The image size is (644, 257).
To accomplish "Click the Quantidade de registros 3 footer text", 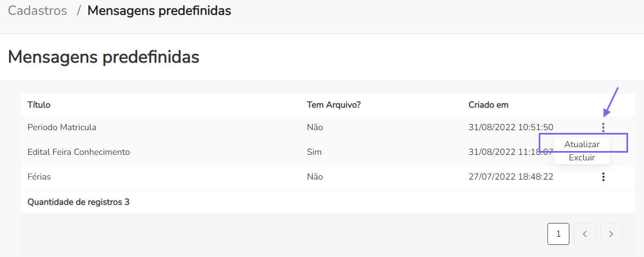I will click(x=78, y=202).
